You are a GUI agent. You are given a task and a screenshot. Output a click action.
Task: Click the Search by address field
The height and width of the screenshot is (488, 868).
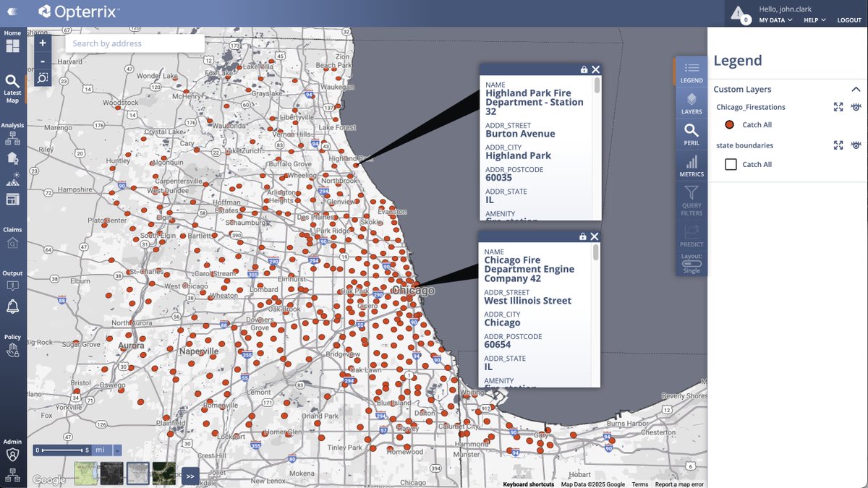tap(135, 43)
